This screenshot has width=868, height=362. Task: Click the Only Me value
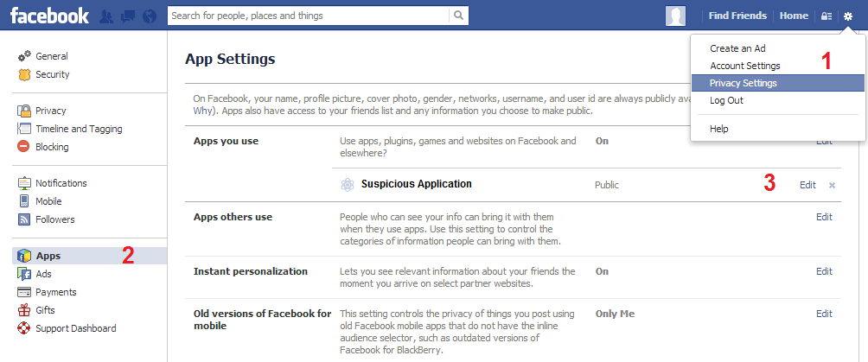click(x=615, y=314)
